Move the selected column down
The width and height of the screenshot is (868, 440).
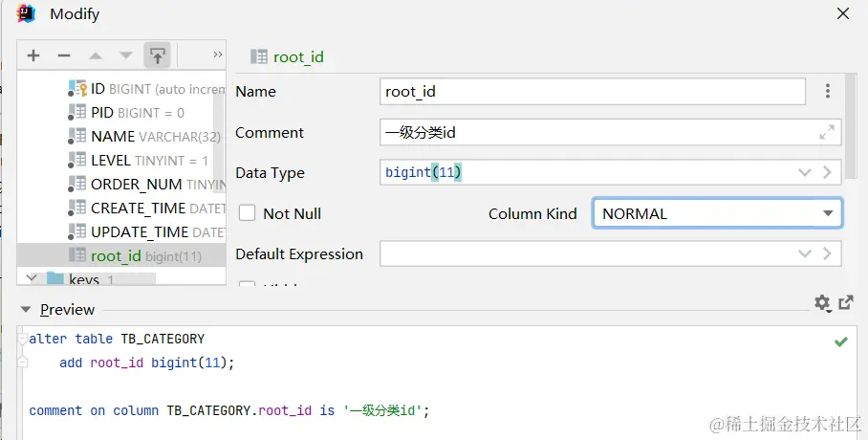click(x=126, y=55)
